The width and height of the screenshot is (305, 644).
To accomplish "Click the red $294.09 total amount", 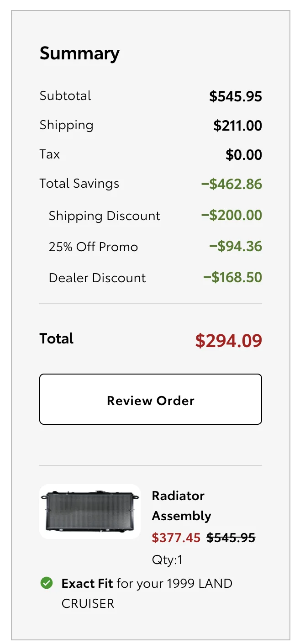I will [x=229, y=341].
